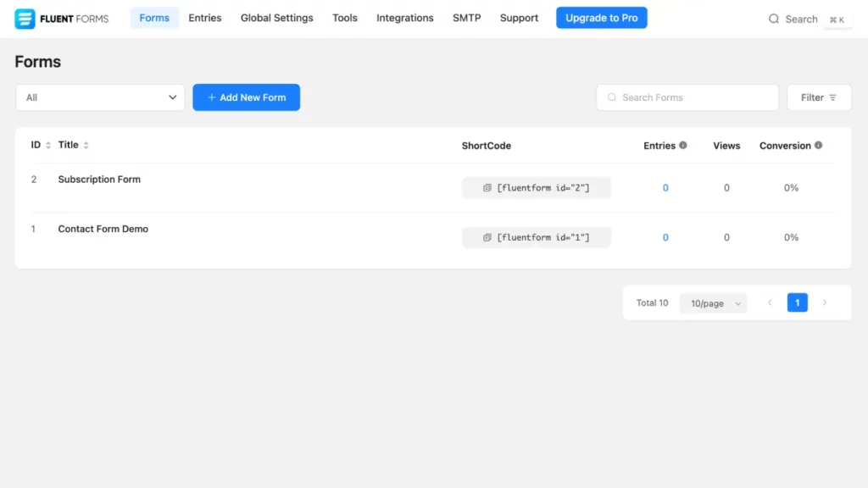Click the Entries info icon
Screen dimensions: 868x488
(x=683, y=146)
